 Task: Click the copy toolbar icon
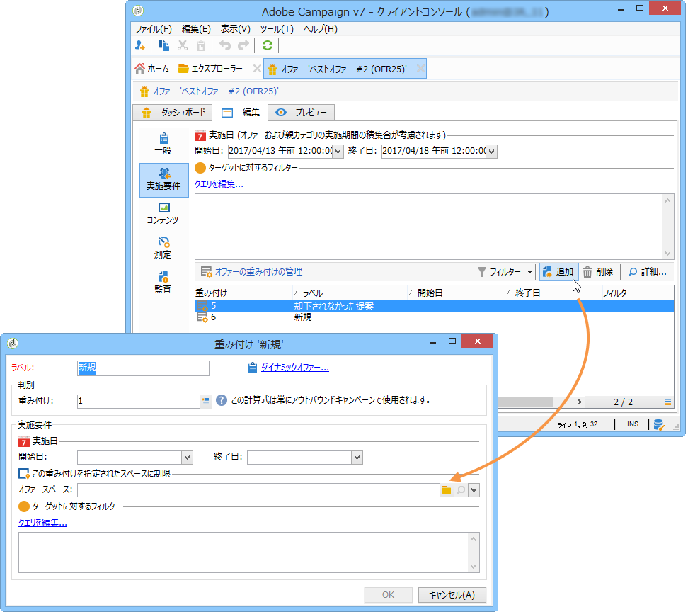[x=163, y=45]
